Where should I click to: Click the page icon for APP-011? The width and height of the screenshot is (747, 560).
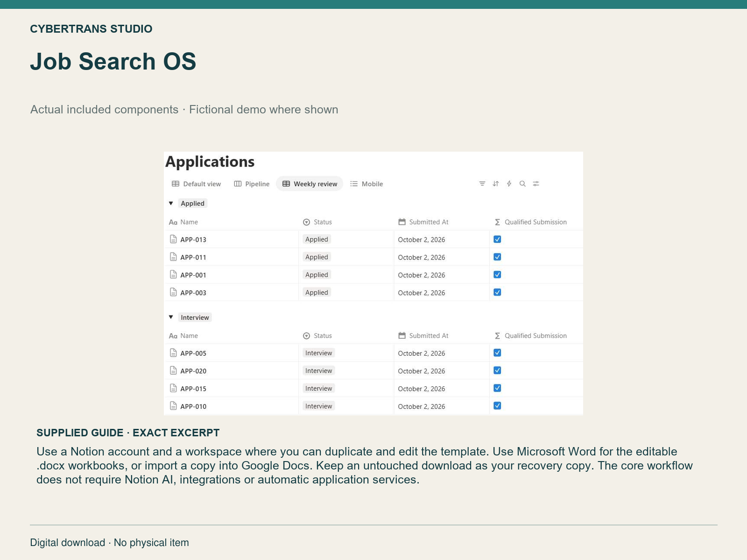click(x=173, y=257)
